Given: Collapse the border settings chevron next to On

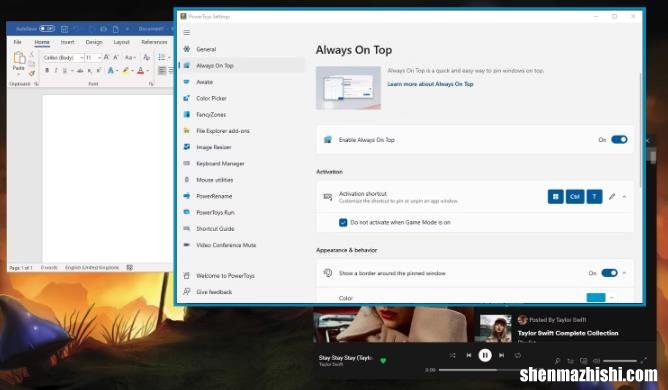Looking at the screenshot, I should [x=624, y=273].
